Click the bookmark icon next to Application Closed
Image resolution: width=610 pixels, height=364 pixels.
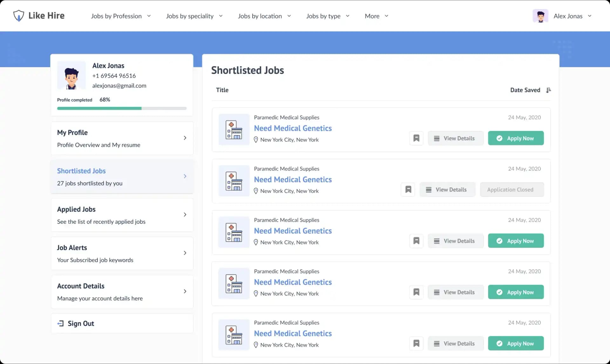(x=408, y=189)
